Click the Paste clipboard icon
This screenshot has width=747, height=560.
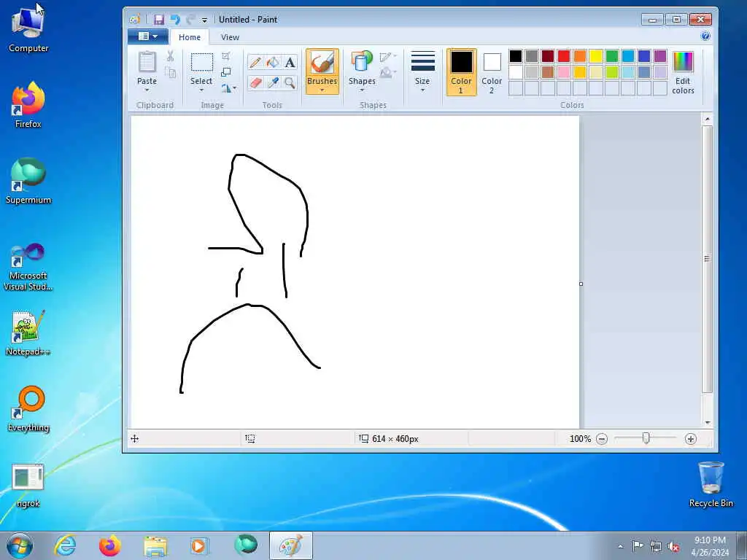(147, 62)
